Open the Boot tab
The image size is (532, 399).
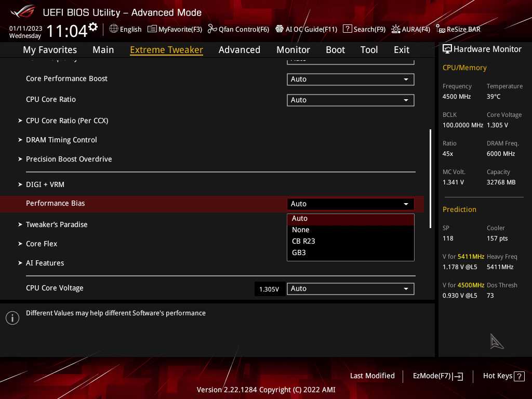[x=335, y=50]
